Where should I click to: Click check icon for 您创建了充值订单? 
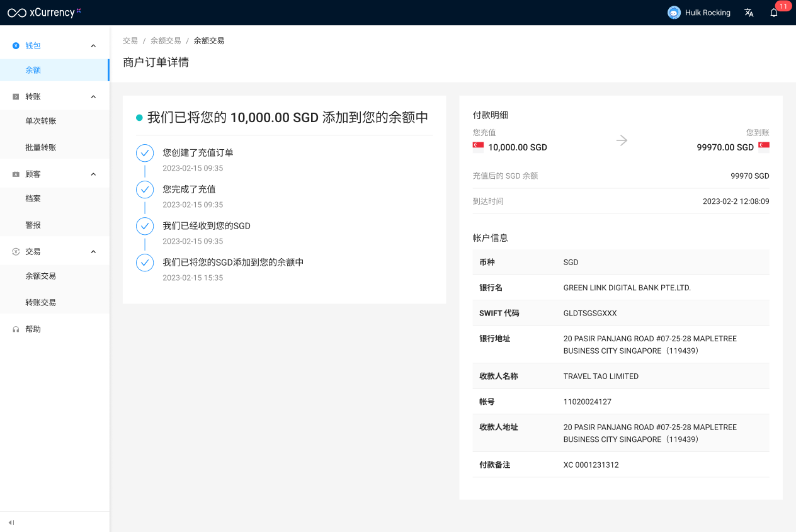click(x=145, y=153)
